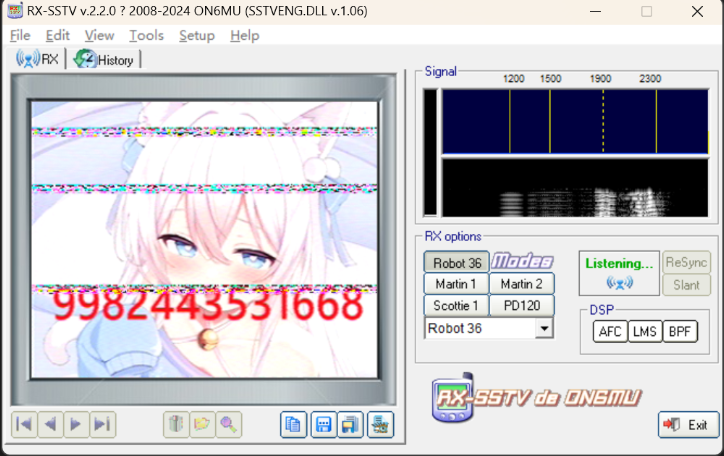
Task: Expand the Robot 36 mode dropdown arrow
Action: 544,329
